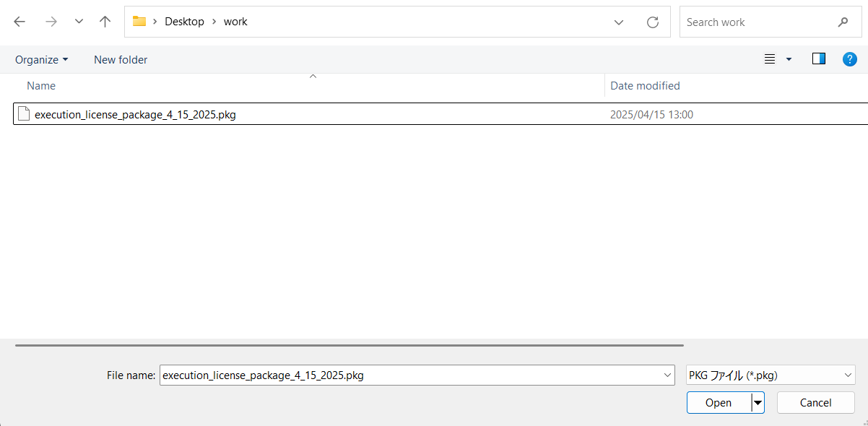Click the back navigation arrow
Image resolution: width=868 pixels, height=426 pixels.
coord(19,22)
